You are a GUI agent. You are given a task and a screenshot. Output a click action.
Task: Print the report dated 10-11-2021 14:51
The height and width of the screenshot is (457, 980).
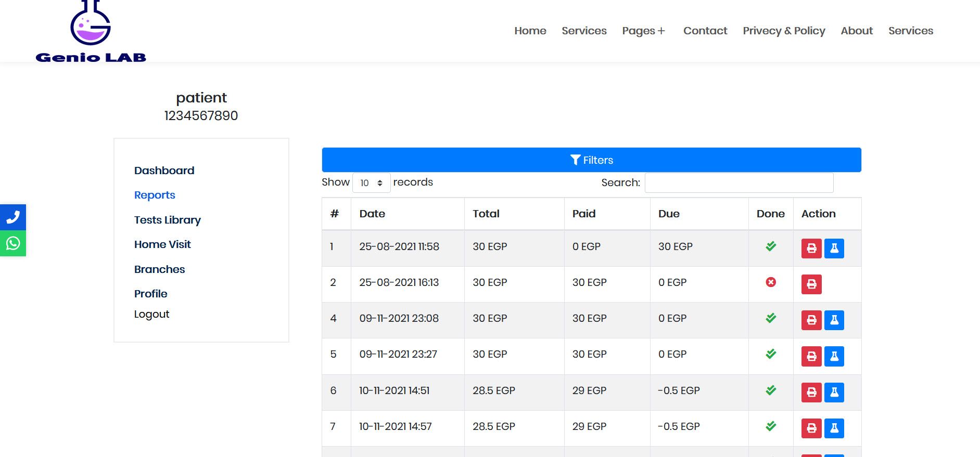click(811, 393)
